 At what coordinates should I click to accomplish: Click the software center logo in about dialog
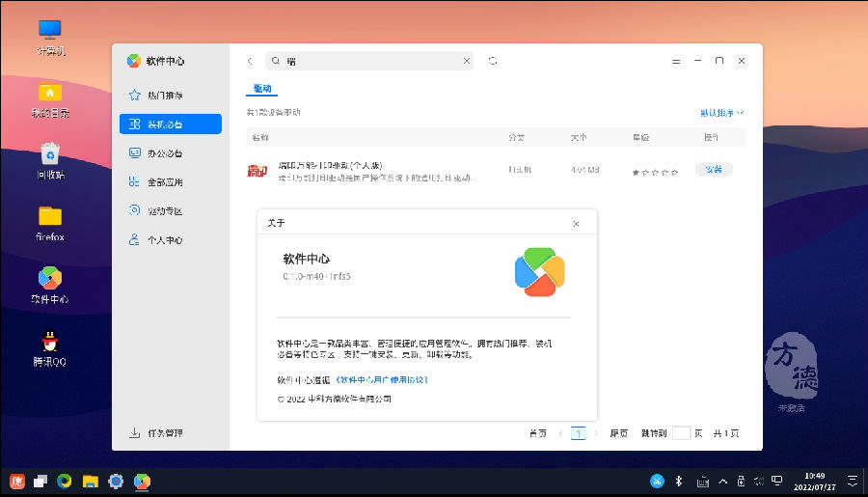click(540, 272)
